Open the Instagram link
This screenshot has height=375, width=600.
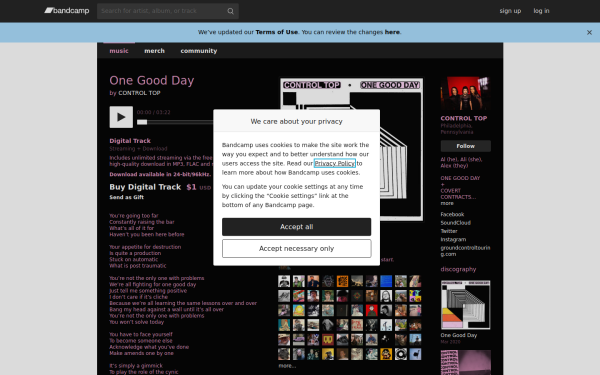click(453, 240)
